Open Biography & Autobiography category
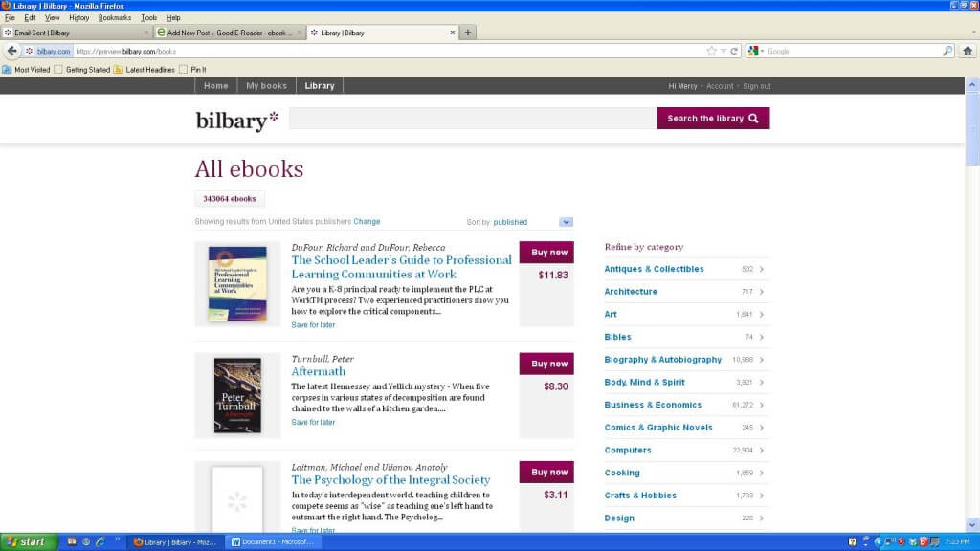This screenshot has width=980, height=551. click(x=662, y=360)
